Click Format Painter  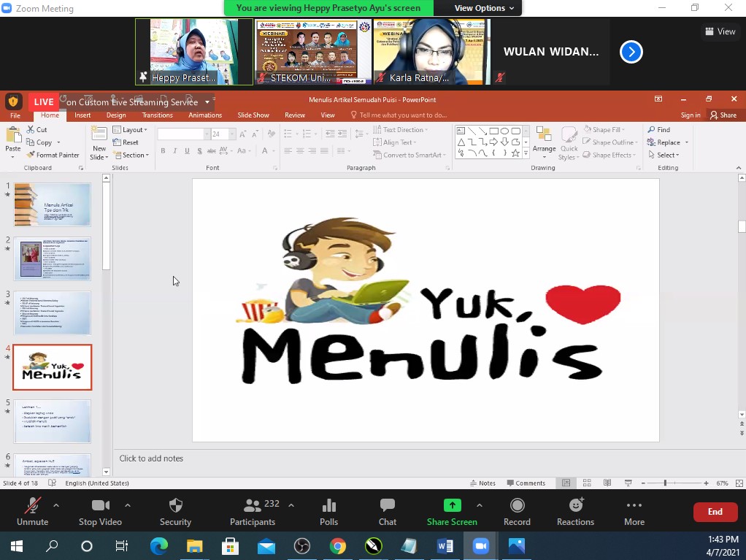pos(53,155)
